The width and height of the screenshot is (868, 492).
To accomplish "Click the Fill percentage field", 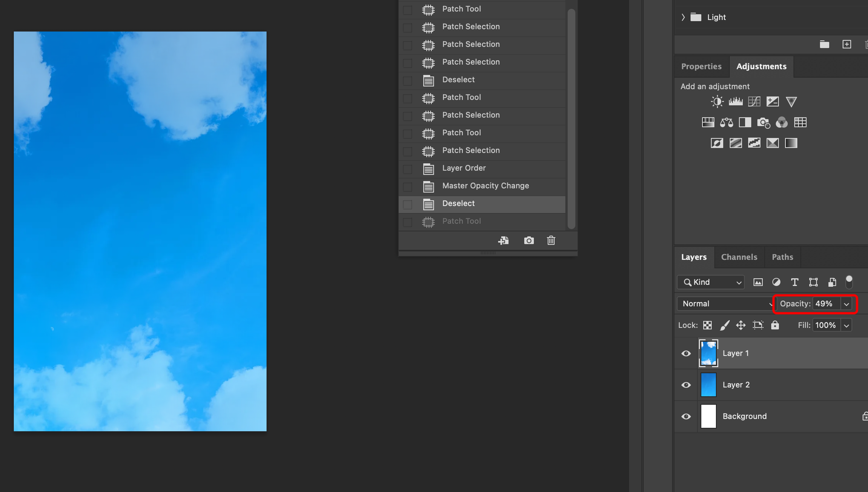I will pos(825,325).
